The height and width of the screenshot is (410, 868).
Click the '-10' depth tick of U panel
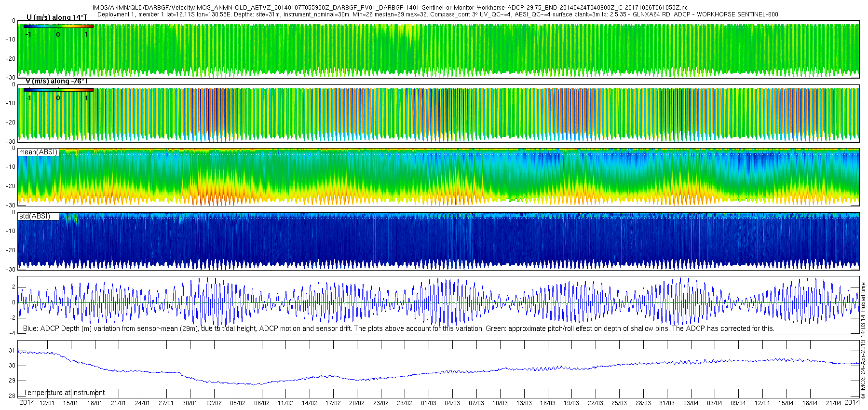(x=11, y=40)
